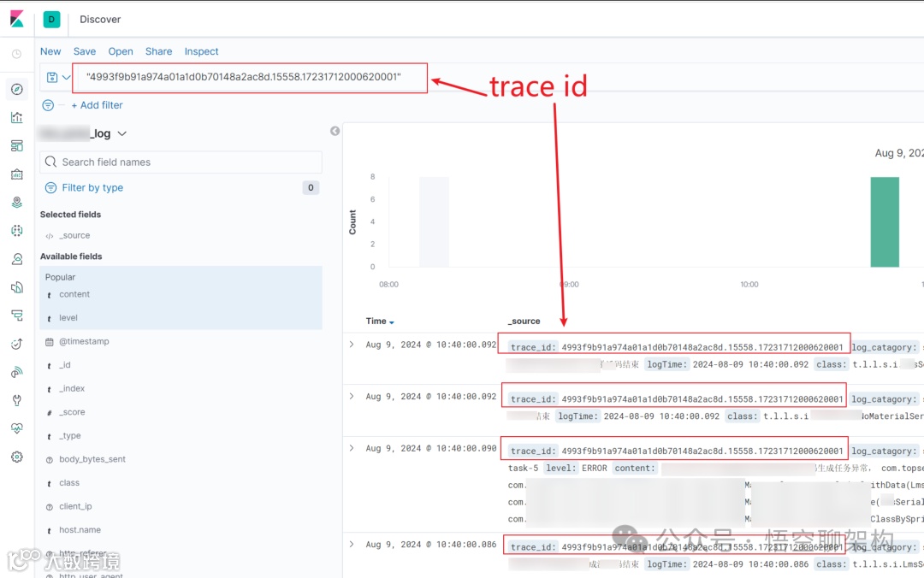Open Infrastructure icon in sidebar
The height and width of the screenshot is (578, 924).
[x=16, y=259]
